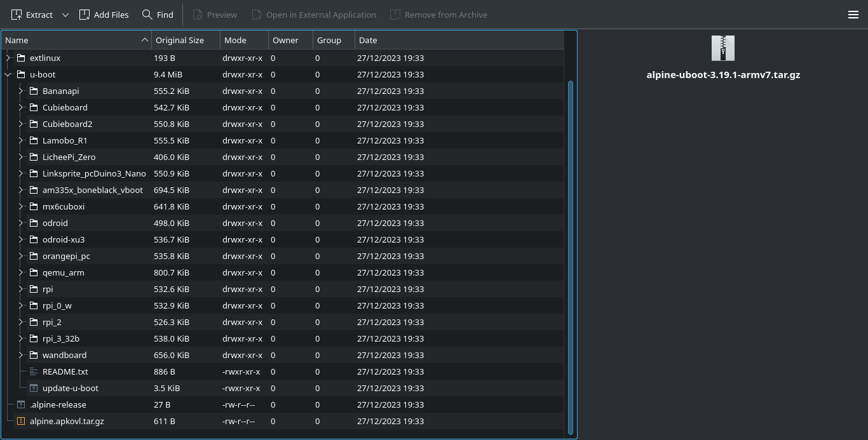Expand the qemu_arm folder

click(x=20, y=272)
